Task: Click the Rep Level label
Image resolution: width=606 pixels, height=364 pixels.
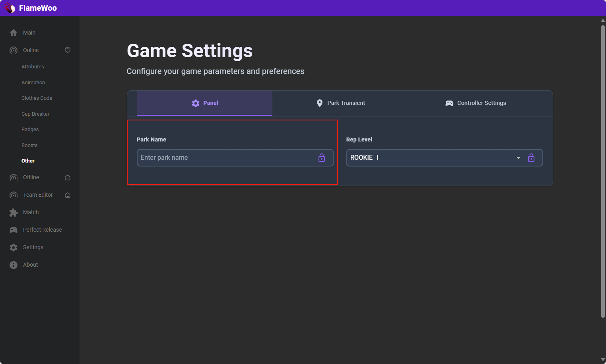Action: [x=359, y=139]
